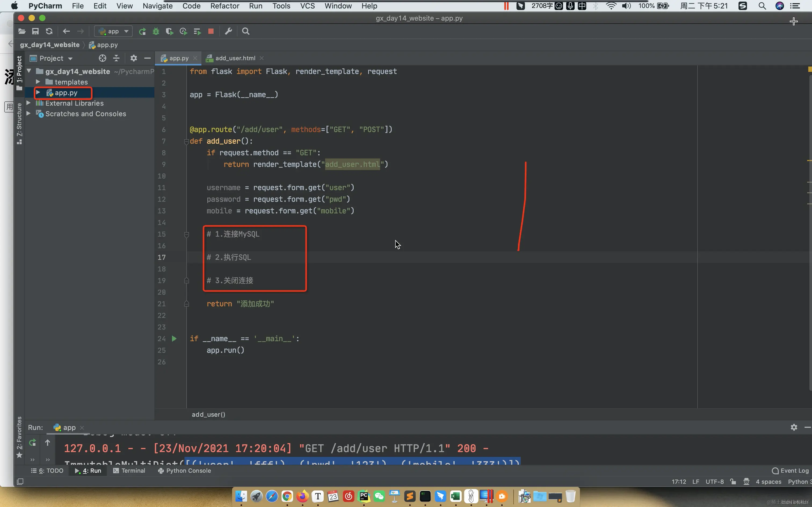Expand External Libraries node
Image resolution: width=812 pixels, height=507 pixels.
coord(29,103)
